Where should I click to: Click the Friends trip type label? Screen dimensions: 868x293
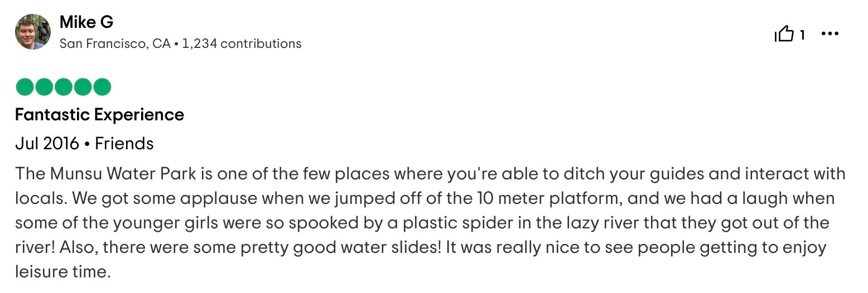(x=124, y=144)
